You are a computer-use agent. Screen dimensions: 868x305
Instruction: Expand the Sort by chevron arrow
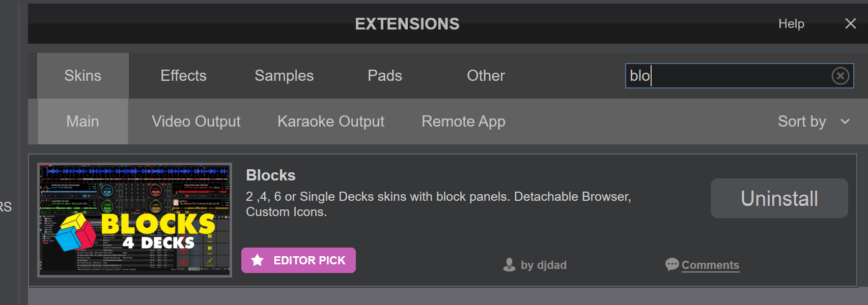[845, 121]
